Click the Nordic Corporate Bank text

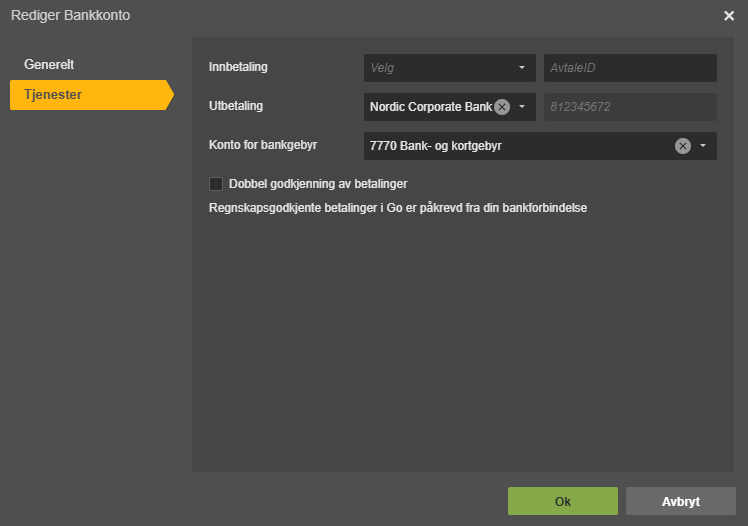(430, 107)
